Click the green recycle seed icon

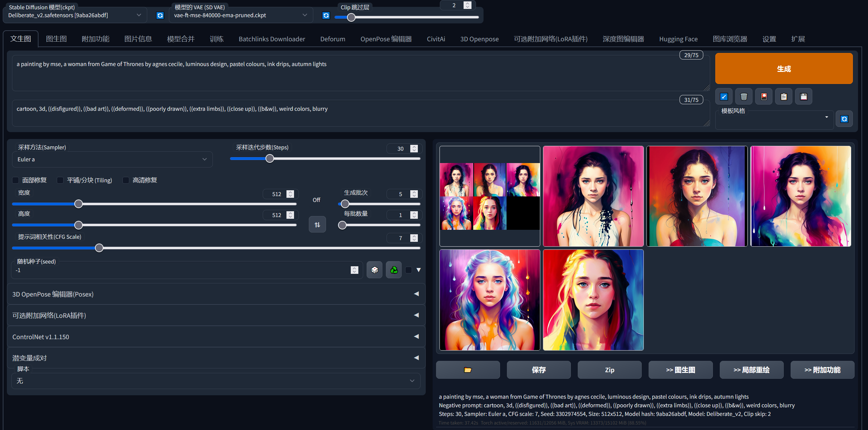[394, 270]
